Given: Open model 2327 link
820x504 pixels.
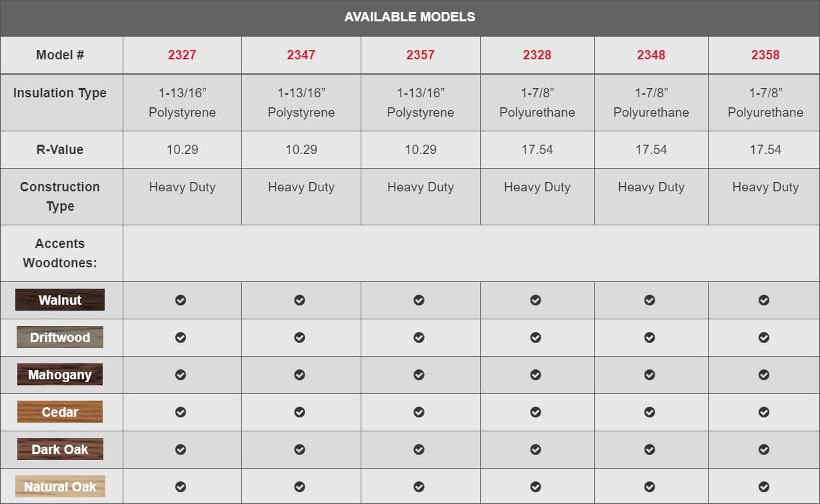Looking at the screenshot, I should click(182, 55).
